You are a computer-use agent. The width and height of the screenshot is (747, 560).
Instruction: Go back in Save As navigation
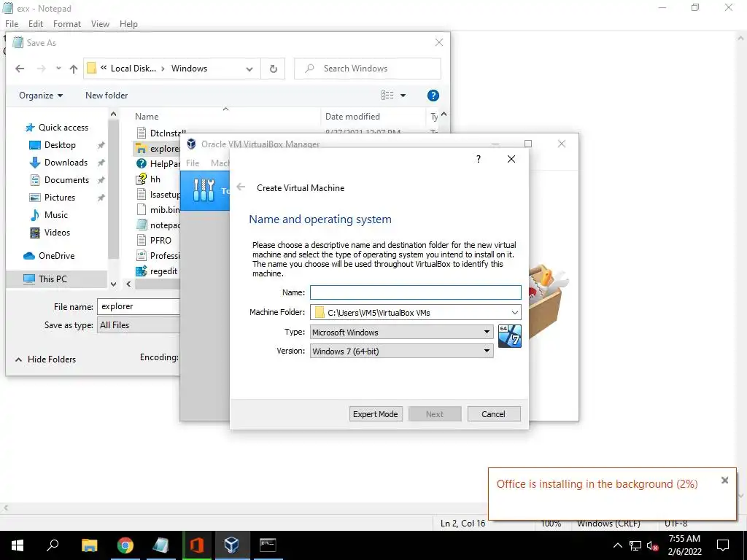point(20,69)
